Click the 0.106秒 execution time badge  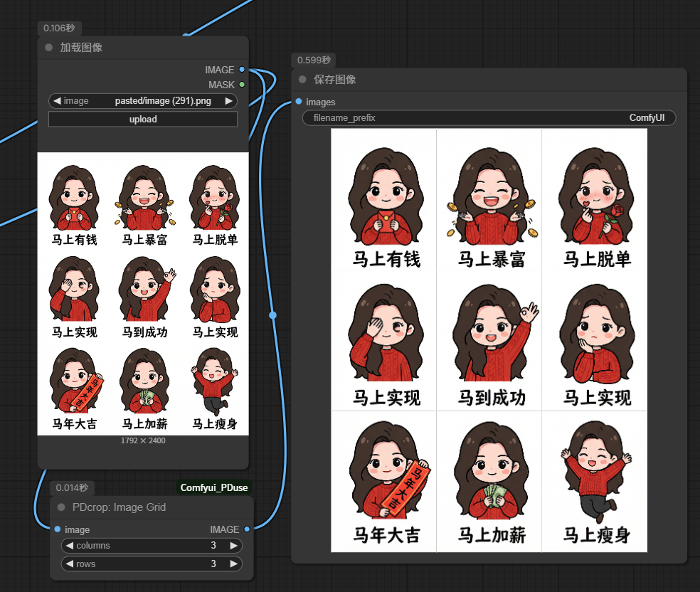pos(59,28)
